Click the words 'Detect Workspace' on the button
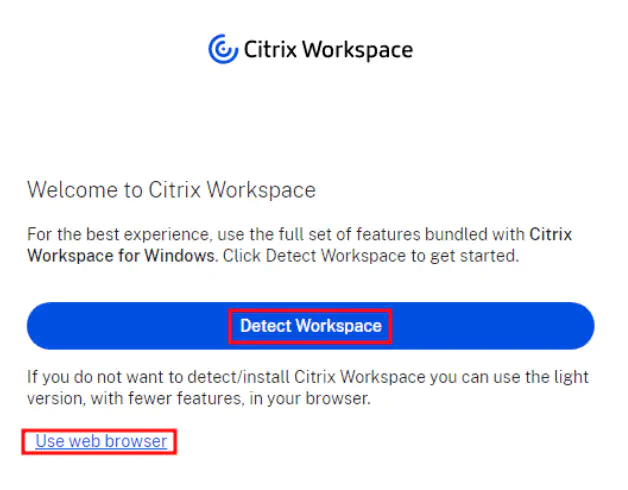Image resolution: width=628 pixels, height=490 pixels. pyautogui.click(x=310, y=326)
